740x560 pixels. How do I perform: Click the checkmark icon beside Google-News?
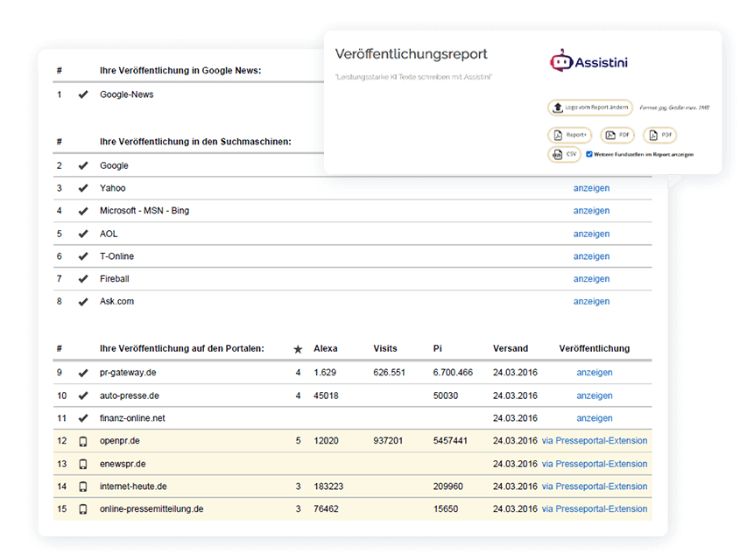[x=83, y=94]
